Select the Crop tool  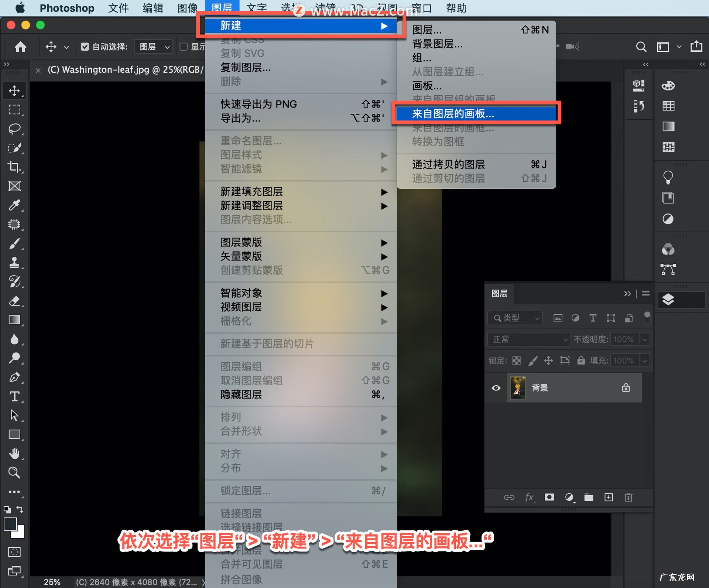(x=14, y=167)
